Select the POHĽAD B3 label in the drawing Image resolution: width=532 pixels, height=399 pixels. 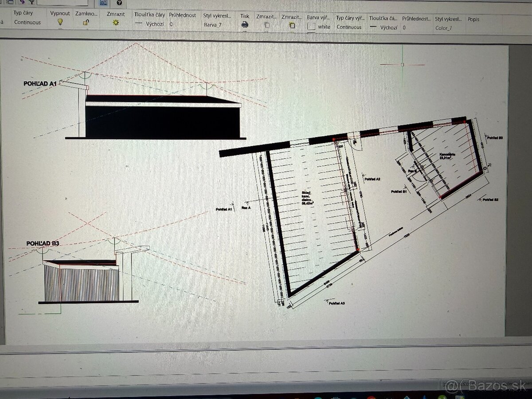pos(43,243)
